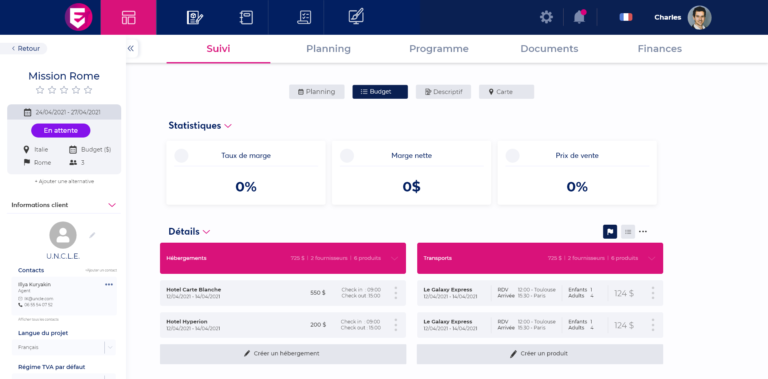Image resolution: width=768 pixels, height=379 pixels.
Task: Open the notebook icon in top navigation
Action: (246, 17)
